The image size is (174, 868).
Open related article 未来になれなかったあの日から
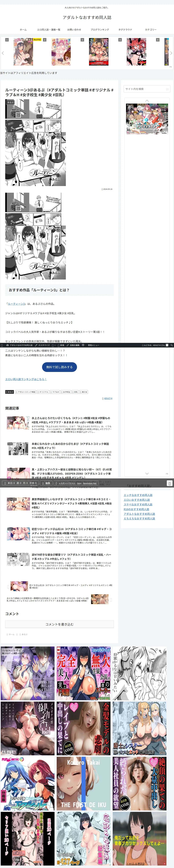coord(59,450)
